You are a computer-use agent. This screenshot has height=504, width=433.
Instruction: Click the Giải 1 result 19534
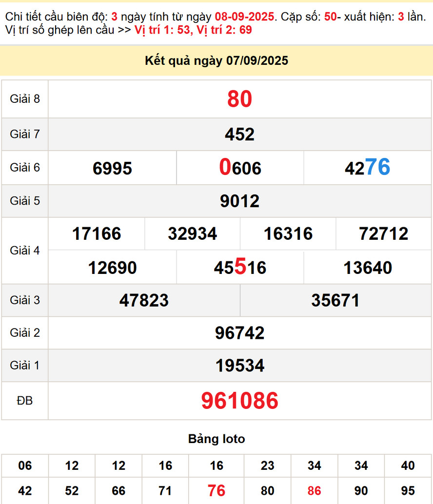point(239,366)
